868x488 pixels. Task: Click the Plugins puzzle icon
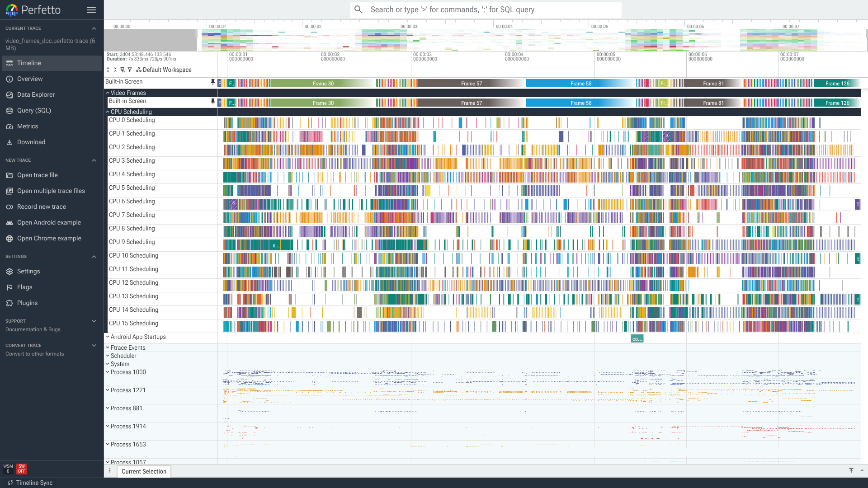(x=9, y=303)
